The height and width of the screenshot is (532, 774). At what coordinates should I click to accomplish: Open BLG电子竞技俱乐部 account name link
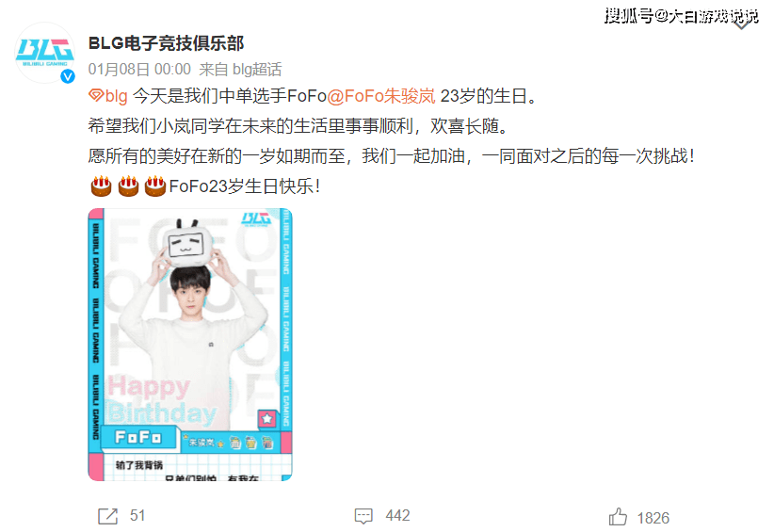166,43
